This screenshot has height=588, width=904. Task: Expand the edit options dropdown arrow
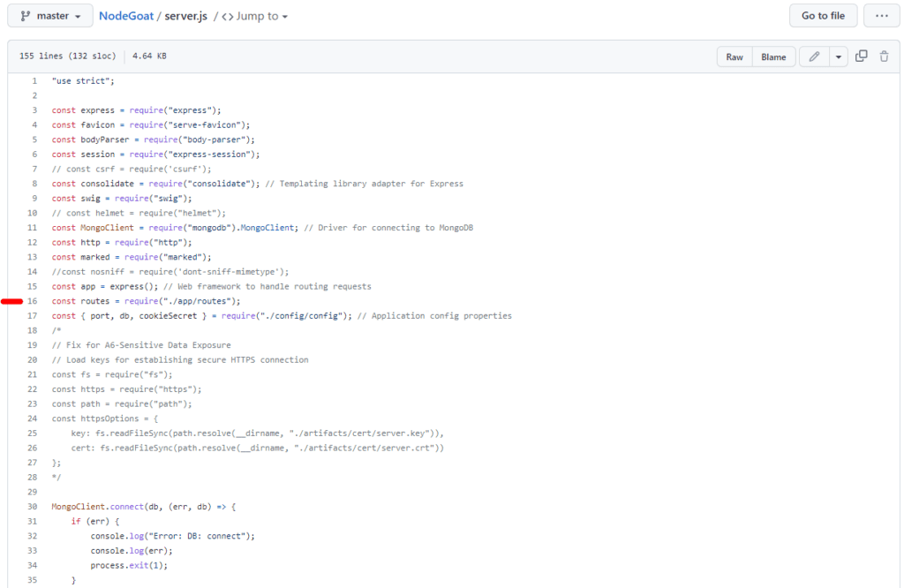[x=839, y=57]
